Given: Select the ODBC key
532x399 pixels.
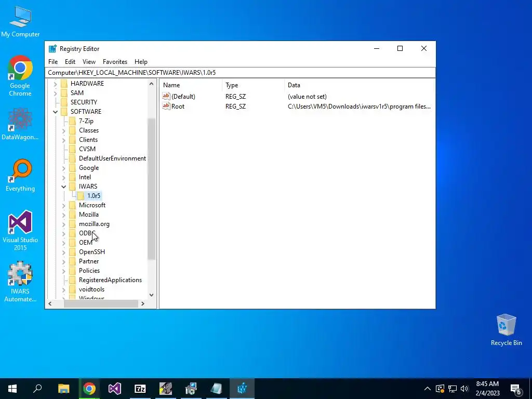Looking at the screenshot, I should 87,233.
